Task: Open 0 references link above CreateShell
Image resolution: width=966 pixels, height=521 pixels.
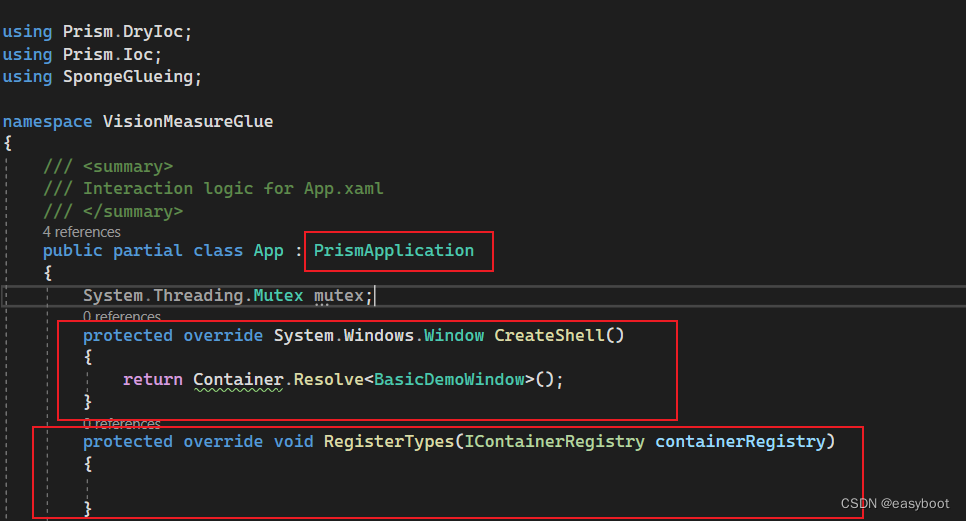Action: tap(121, 316)
